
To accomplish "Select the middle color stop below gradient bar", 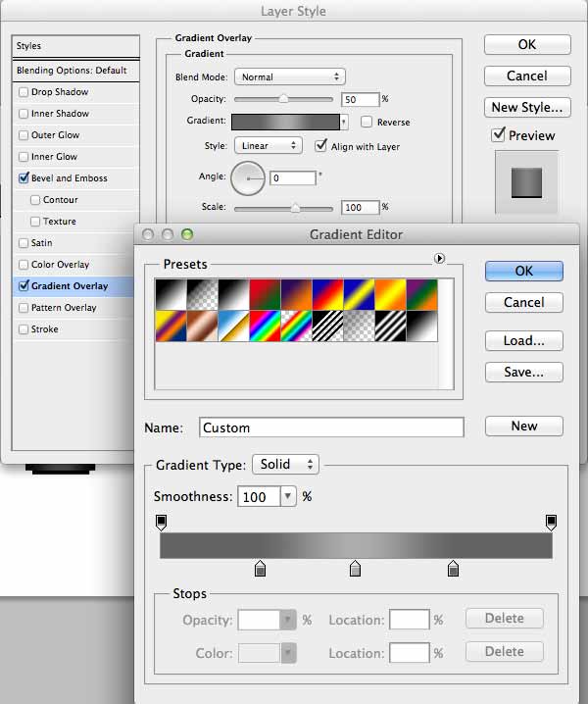I will [x=355, y=569].
